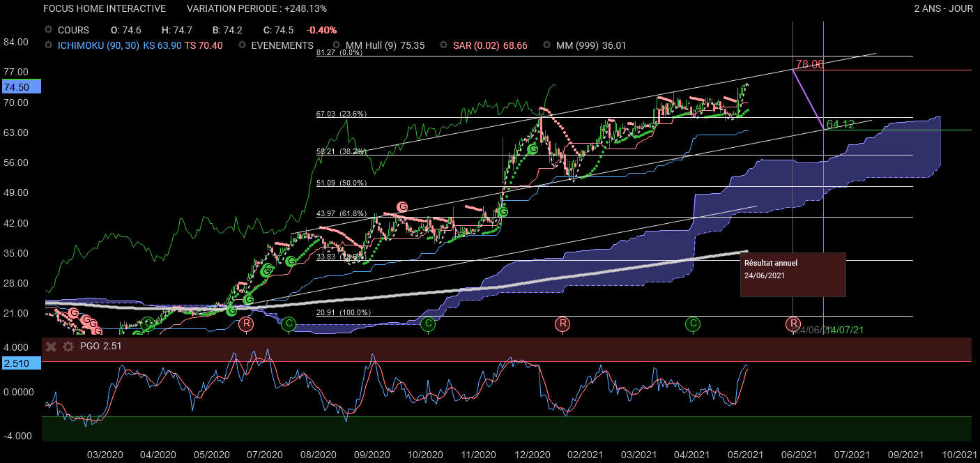Click the -0.40% daily change value
Viewport: 980px width, 463px height.
[322, 30]
